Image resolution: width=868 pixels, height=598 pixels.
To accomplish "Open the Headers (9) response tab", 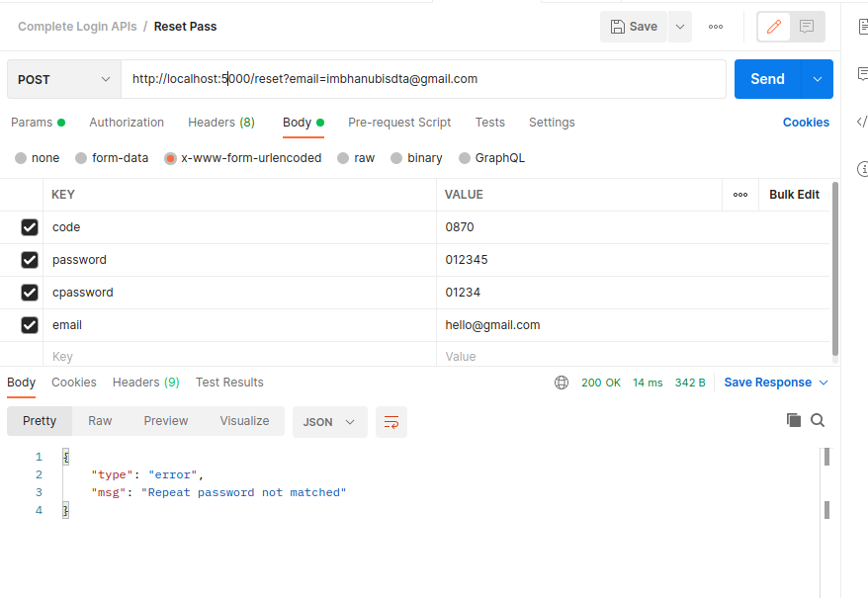I will (145, 382).
